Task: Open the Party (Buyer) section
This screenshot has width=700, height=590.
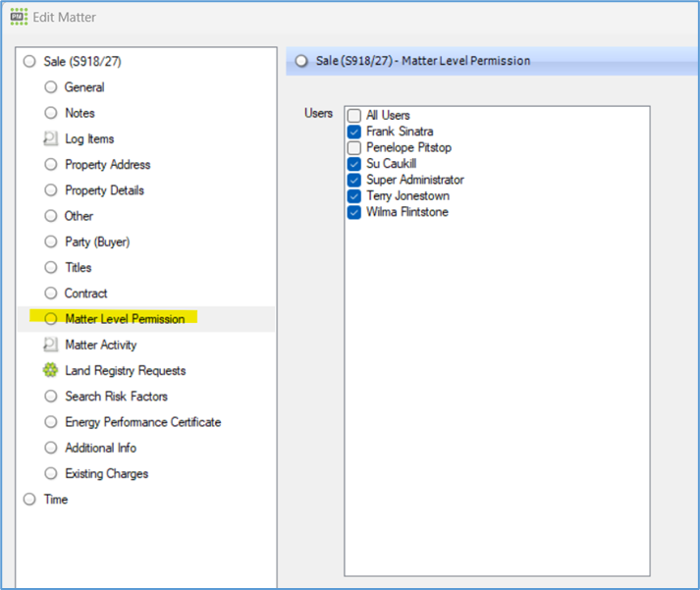Action: [x=97, y=241]
